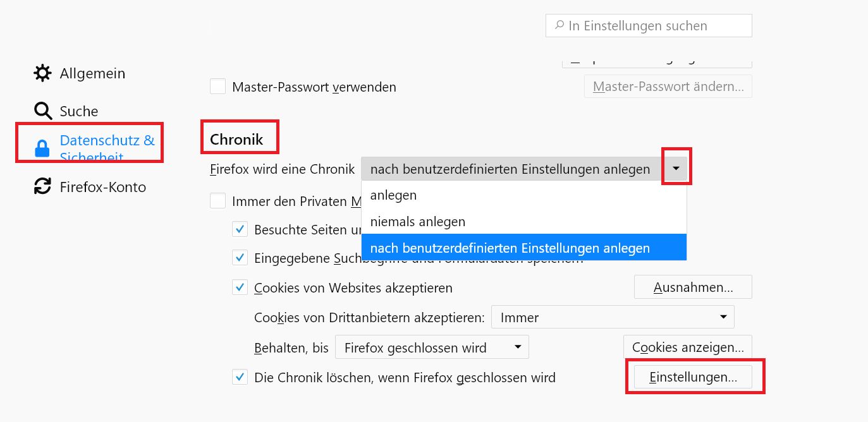Collapse the Chronik dropdown arrow
Image resolution: width=868 pixels, height=422 pixels.
pos(676,169)
